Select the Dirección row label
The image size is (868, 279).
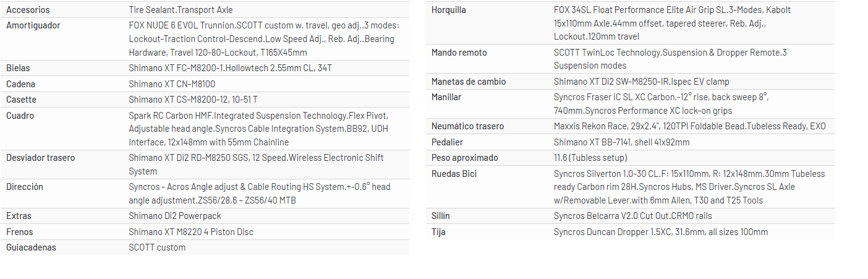(25, 187)
